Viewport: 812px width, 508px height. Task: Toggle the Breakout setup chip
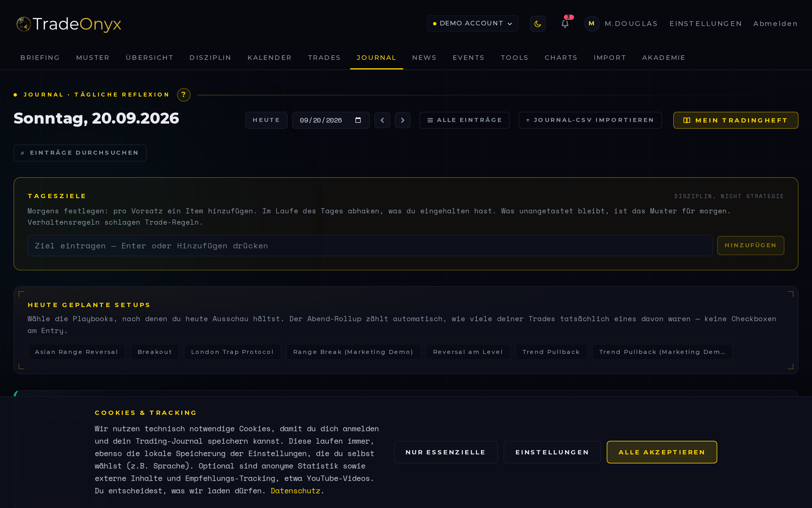point(155,352)
